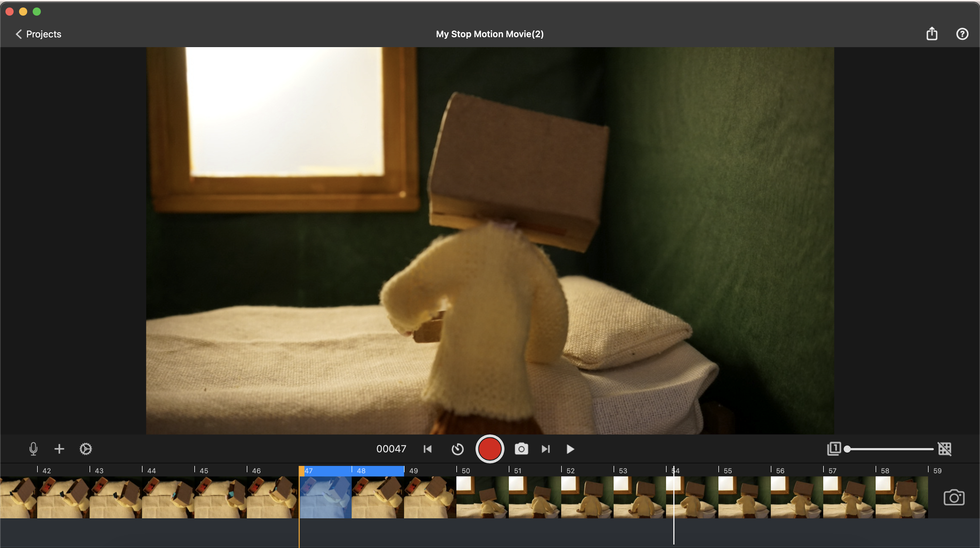The height and width of the screenshot is (548, 980).
Task: Click the camera snapshot icon beside record
Action: coord(521,449)
